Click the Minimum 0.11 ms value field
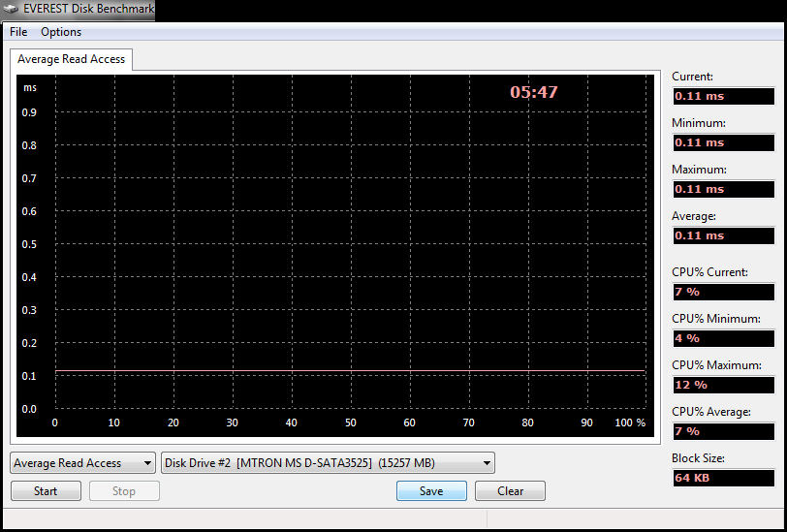The width and height of the screenshot is (787, 532). (x=724, y=142)
